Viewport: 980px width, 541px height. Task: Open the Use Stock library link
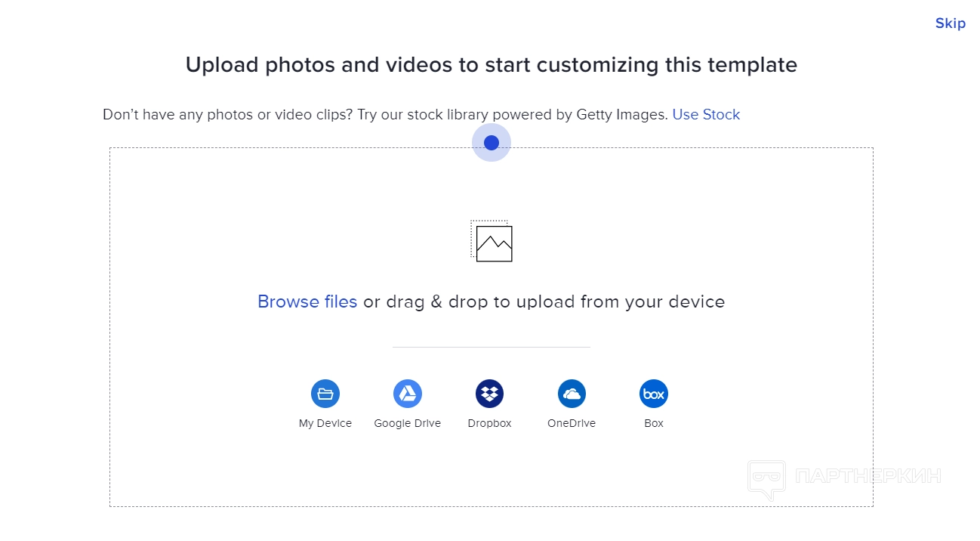click(x=706, y=115)
